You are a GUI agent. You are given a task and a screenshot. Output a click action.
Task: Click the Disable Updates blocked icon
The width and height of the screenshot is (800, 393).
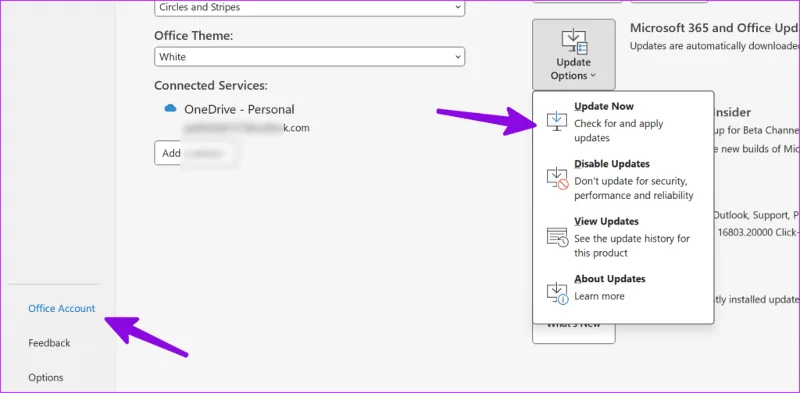(557, 179)
